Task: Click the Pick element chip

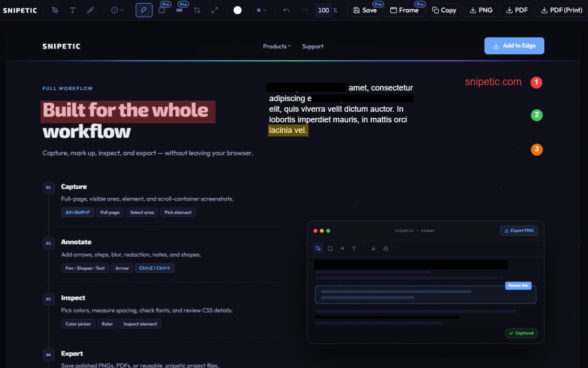Action: pyautogui.click(x=178, y=213)
